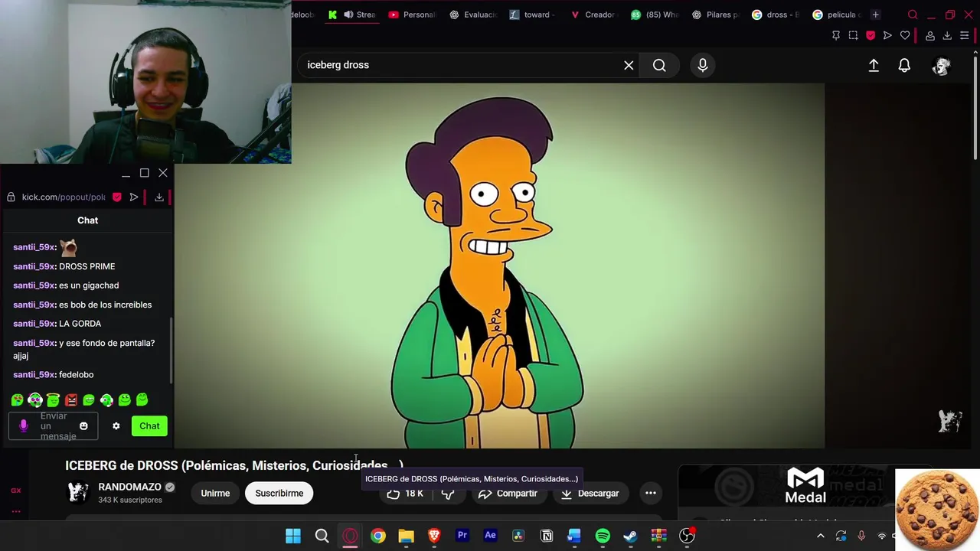
Task: Switch to the '(85) Wh' WhatsApp tab
Action: (655, 15)
